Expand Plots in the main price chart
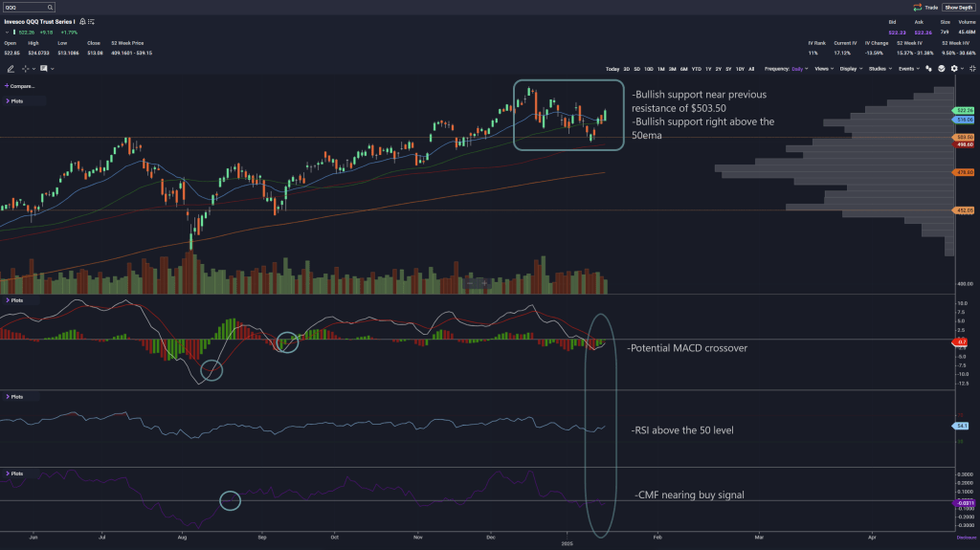Viewport: 980px width, 550px height. [15, 100]
